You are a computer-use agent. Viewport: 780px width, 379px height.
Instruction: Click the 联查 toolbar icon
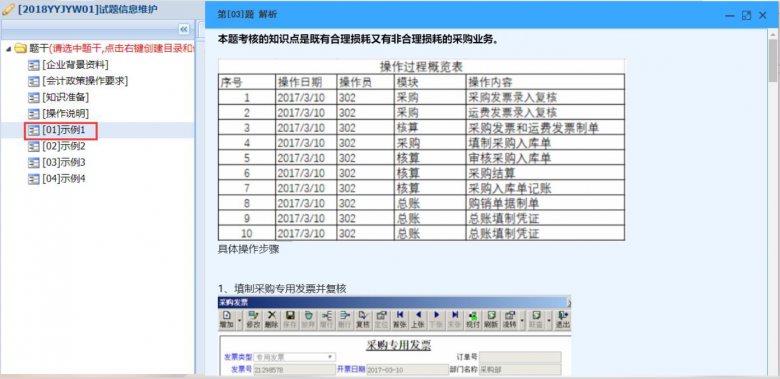(536, 319)
